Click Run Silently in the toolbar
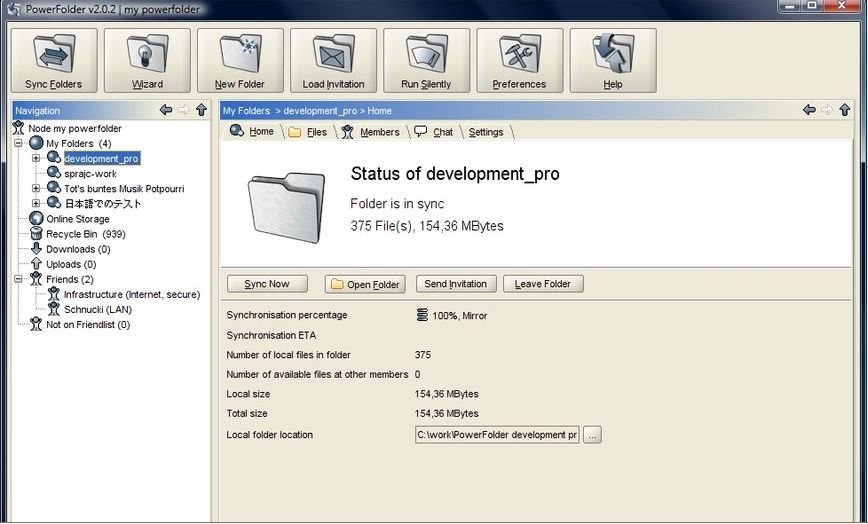 tap(426, 61)
